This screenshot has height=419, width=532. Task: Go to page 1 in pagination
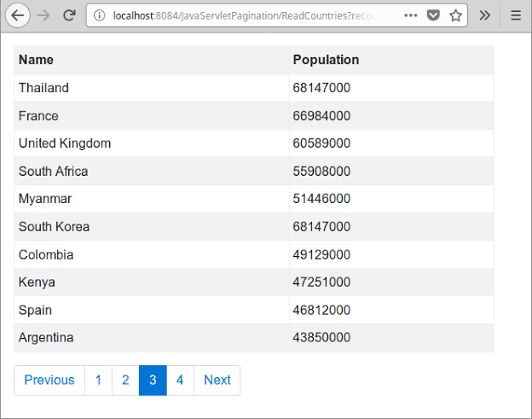click(98, 381)
